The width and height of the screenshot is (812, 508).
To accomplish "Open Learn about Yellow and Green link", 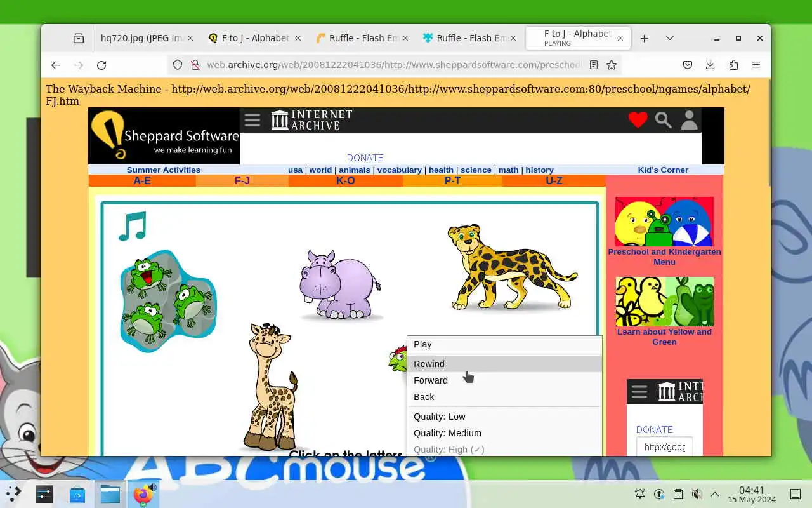I will click(x=664, y=337).
